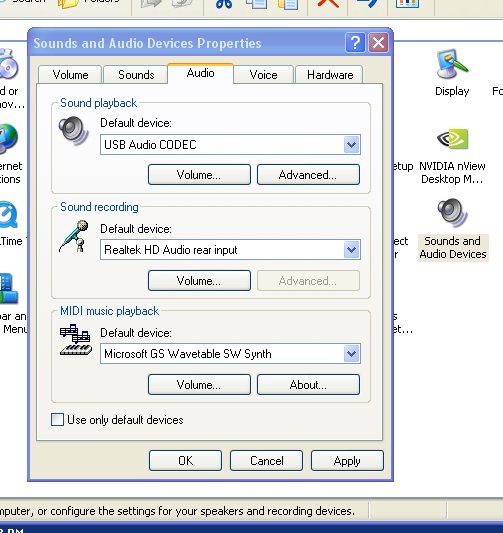Image resolution: width=503 pixels, height=533 pixels.
Task: Click 'Default device:' label under Sound playback
Action: (x=136, y=123)
